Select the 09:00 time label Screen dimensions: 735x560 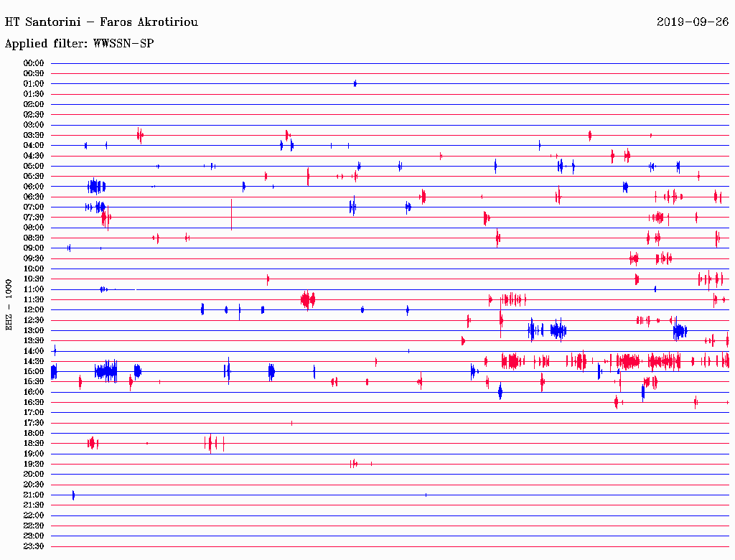[34, 248]
